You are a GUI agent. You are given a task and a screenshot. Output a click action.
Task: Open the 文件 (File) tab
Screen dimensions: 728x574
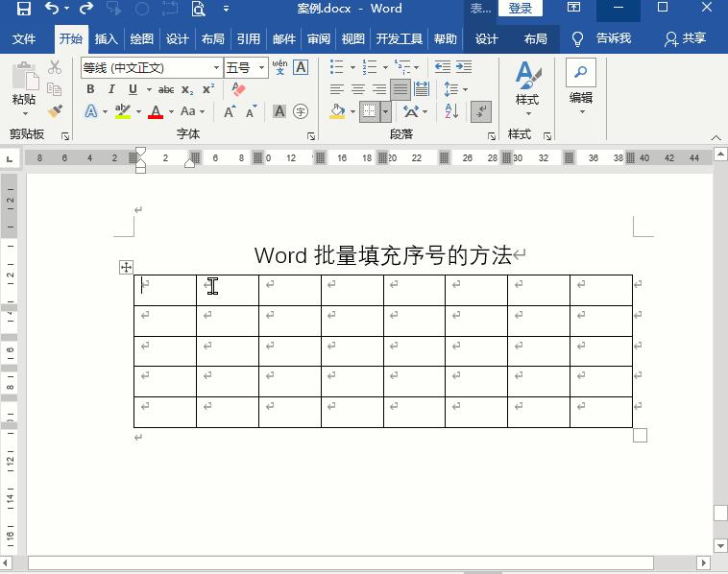pos(24,39)
